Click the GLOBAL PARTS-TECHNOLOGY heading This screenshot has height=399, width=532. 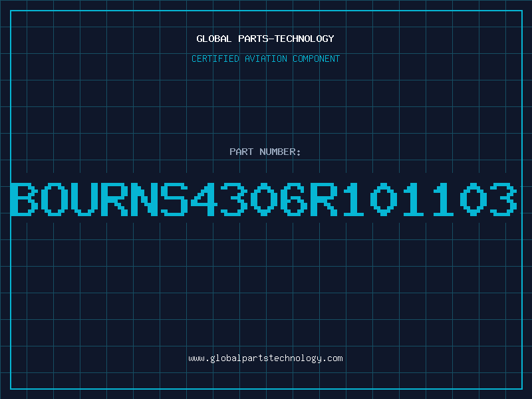click(265, 39)
